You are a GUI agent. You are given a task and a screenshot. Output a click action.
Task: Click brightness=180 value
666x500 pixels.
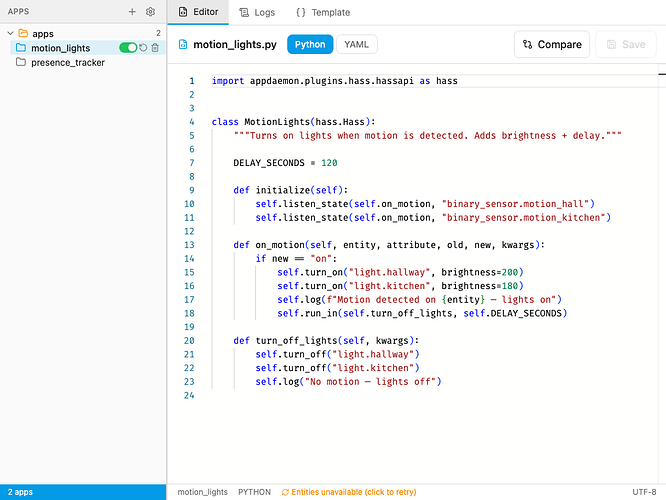pos(510,286)
